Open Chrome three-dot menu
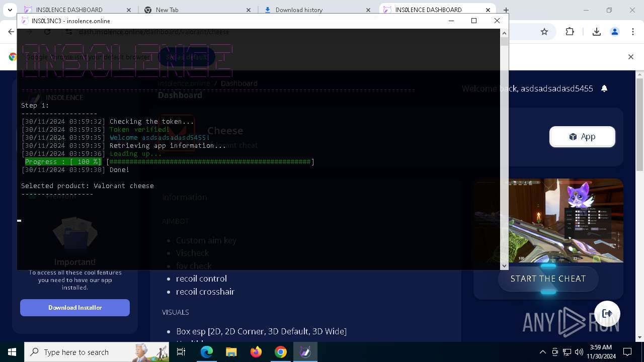This screenshot has width=644, height=362. coord(633,32)
